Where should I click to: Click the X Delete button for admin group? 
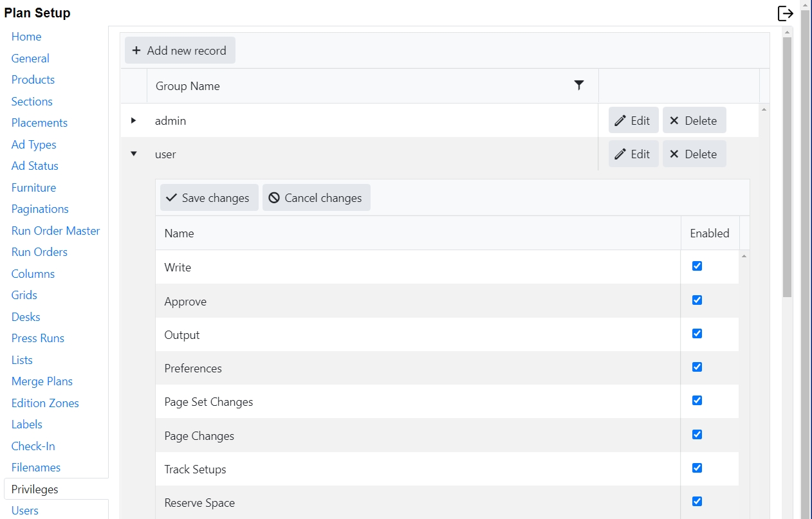point(694,120)
